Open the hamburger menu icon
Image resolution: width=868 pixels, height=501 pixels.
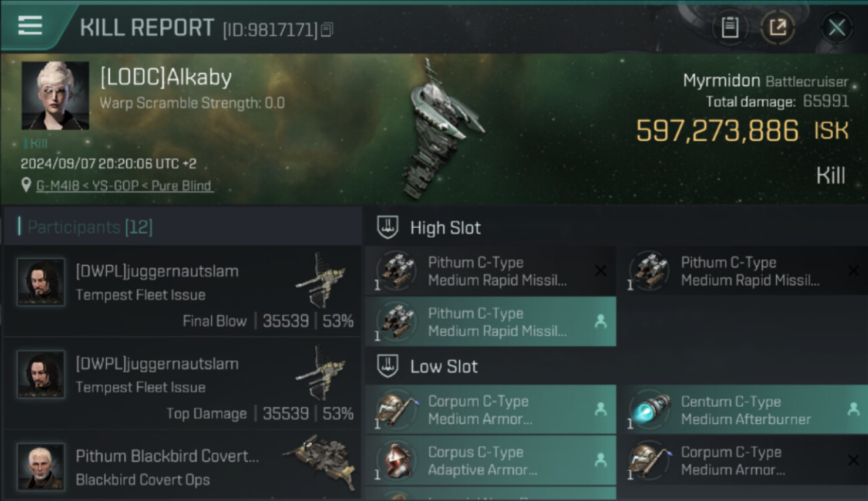pyautogui.click(x=30, y=25)
